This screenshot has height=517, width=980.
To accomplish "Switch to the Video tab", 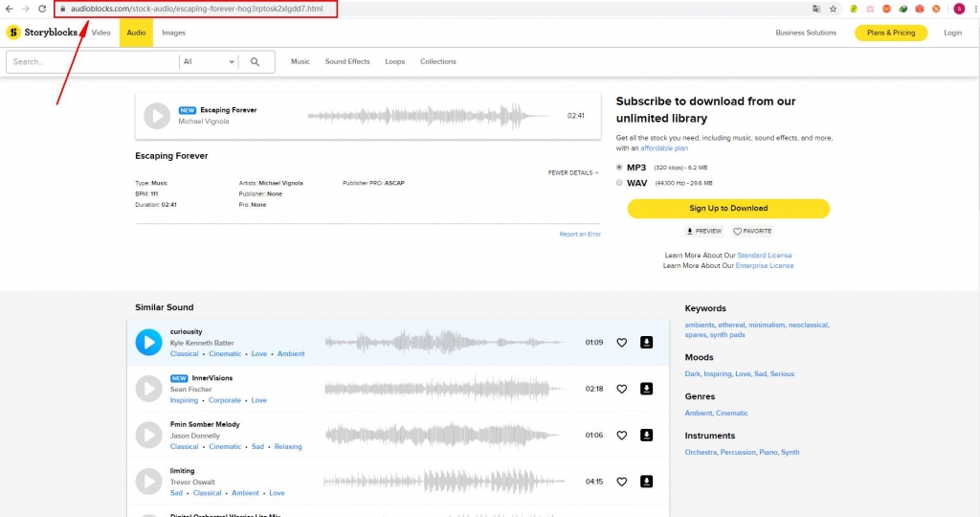I will (x=100, y=33).
